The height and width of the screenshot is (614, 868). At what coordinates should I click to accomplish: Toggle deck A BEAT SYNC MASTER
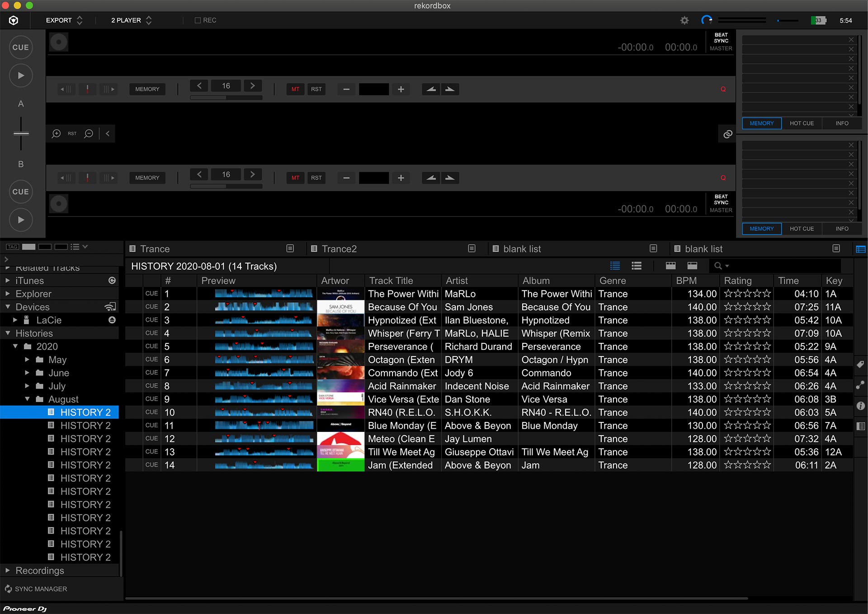tap(721, 42)
